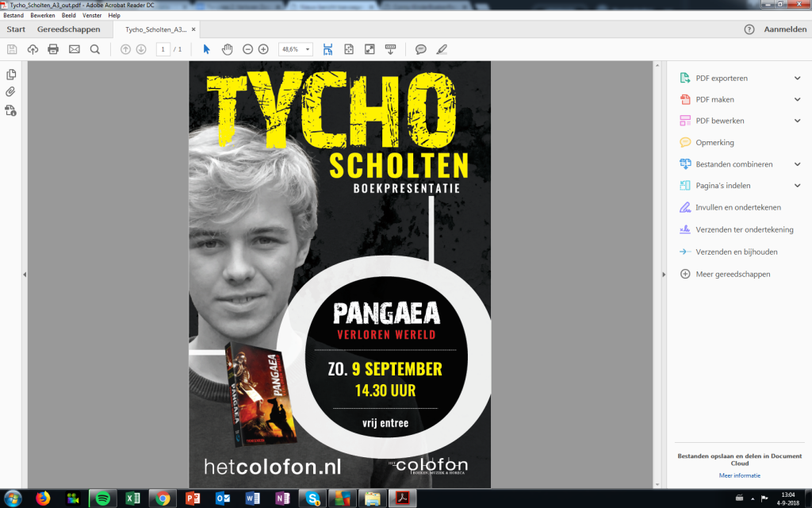Zoom in with the plus button
This screenshot has height=508, width=812.
(263, 49)
